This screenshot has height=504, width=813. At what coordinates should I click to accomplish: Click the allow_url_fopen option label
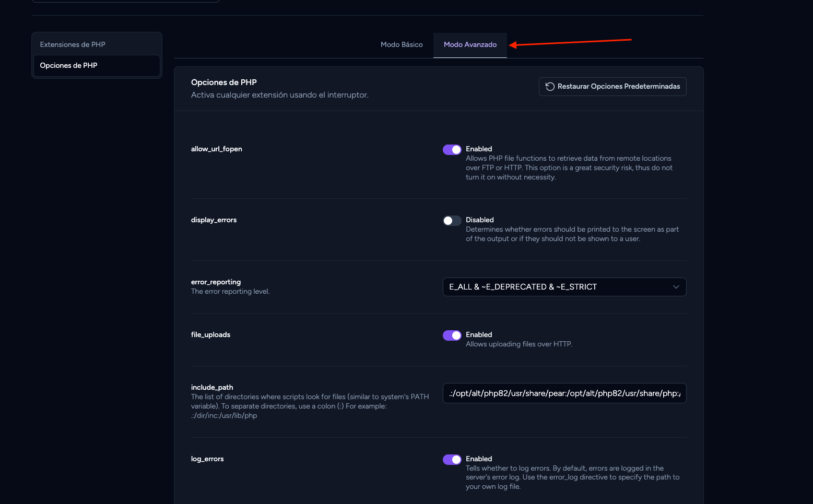click(x=217, y=149)
